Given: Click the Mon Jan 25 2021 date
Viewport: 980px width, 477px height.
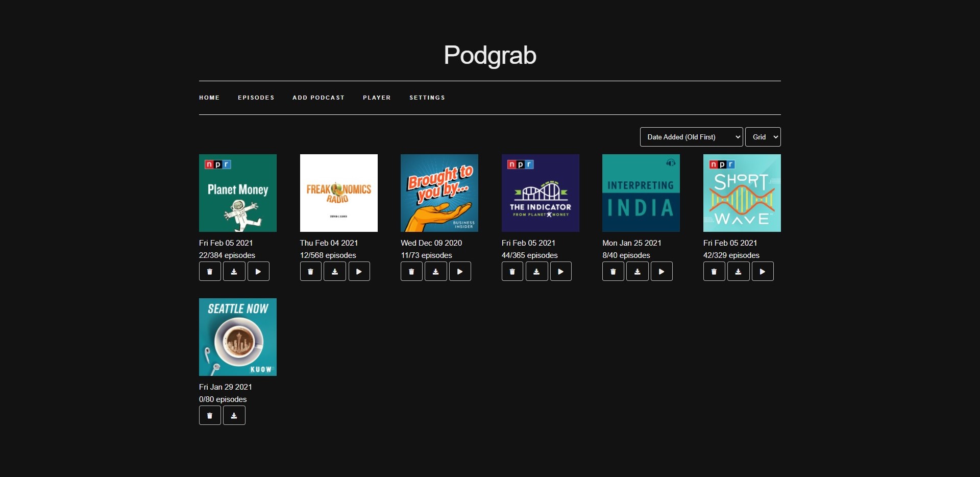Looking at the screenshot, I should (x=632, y=243).
